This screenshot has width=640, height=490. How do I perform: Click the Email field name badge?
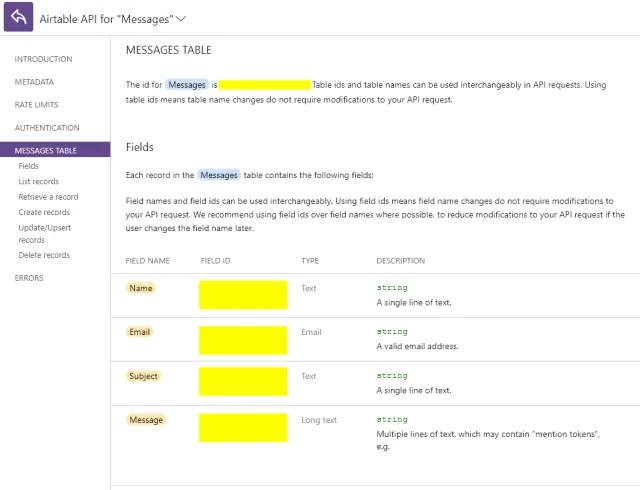coord(140,332)
